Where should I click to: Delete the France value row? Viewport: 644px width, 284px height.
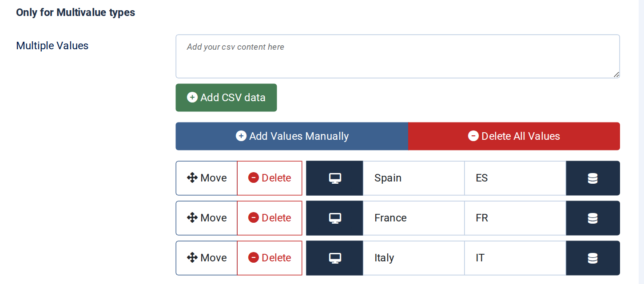[x=270, y=218]
